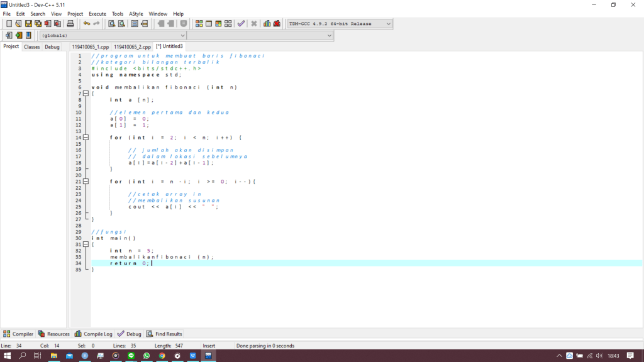Image resolution: width=644 pixels, height=362 pixels.
Task: Open the Compile Log bottom tab
Action: point(94,334)
